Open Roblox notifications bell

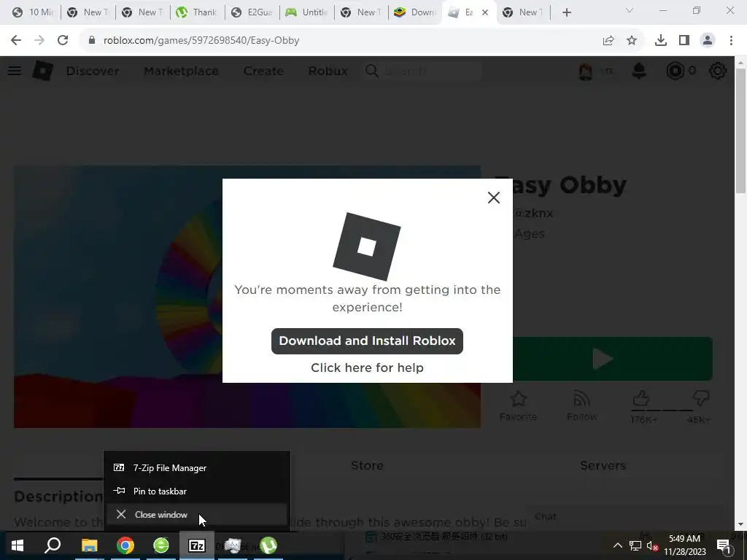point(639,71)
